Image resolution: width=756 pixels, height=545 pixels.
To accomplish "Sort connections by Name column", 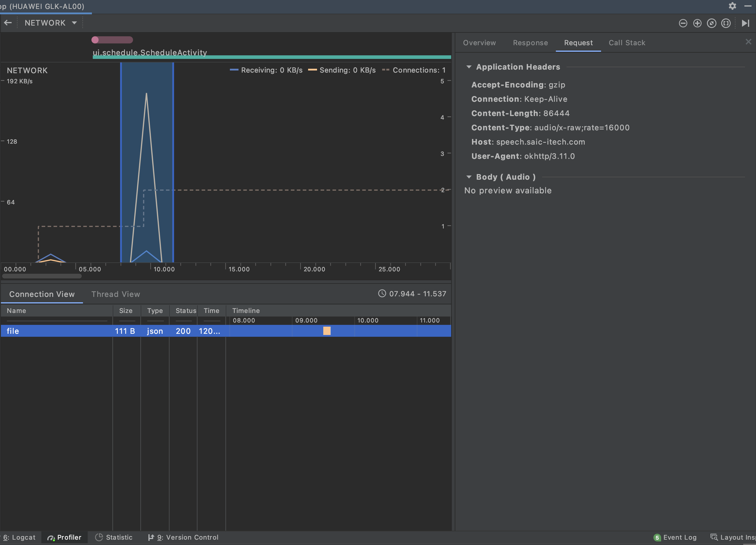I will (x=57, y=310).
